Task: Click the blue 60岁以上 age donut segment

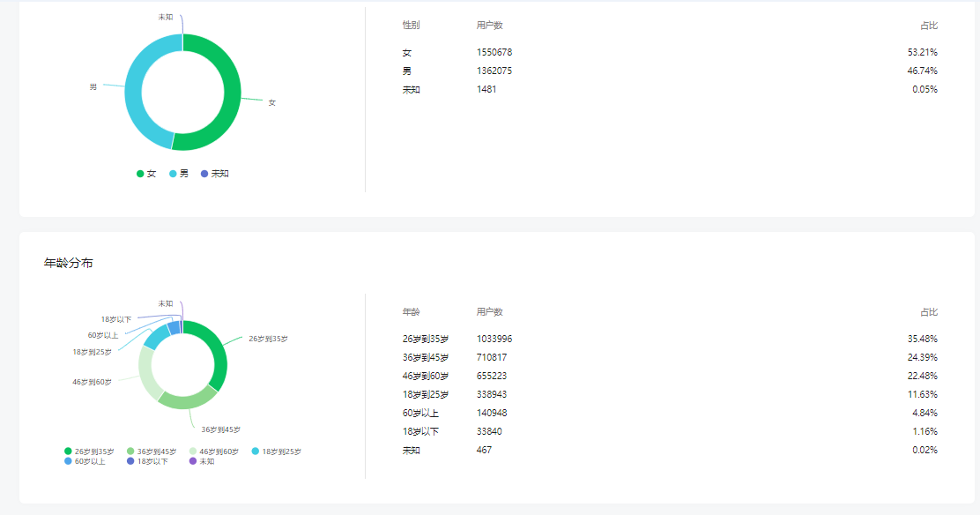Action: click(x=174, y=328)
